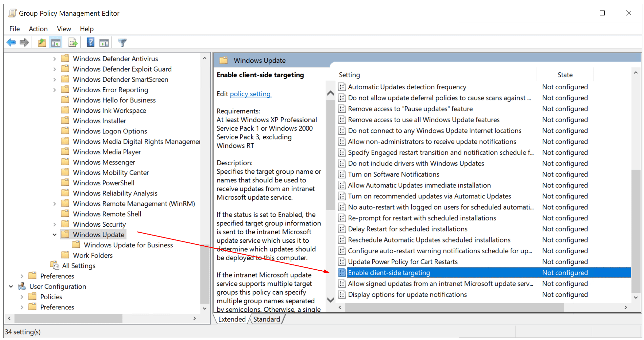
Task: Select Windows Remote Shell tree item
Action: 107,214
